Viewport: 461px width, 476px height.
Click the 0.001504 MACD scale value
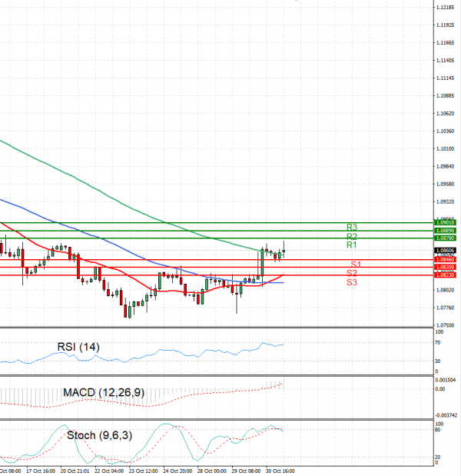pos(446,380)
